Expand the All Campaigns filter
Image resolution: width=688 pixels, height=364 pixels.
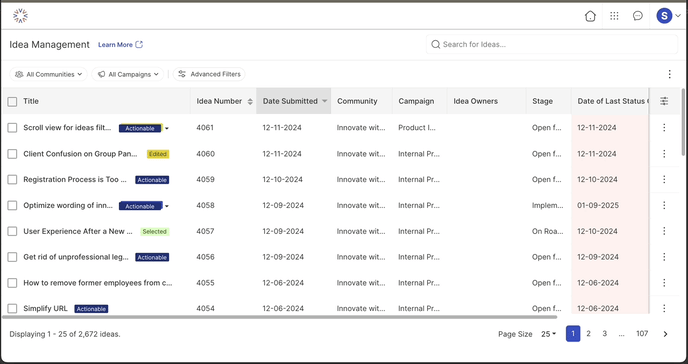coord(128,74)
